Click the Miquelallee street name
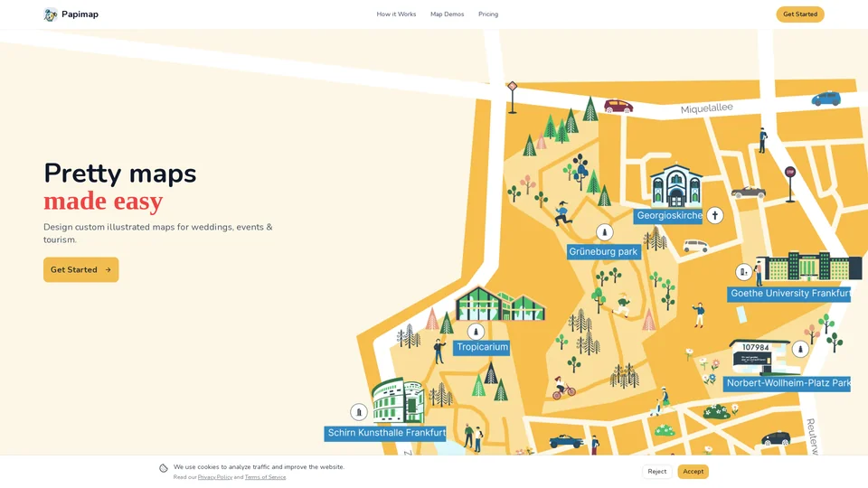 (706, 108)
